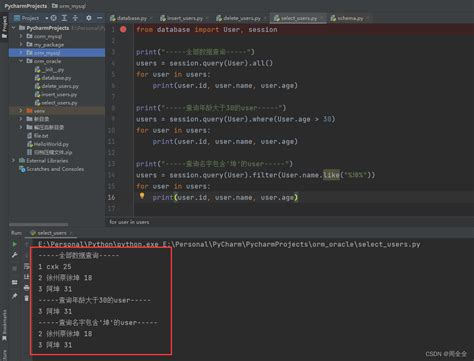Screen dimensions: 474x361
Task: Click the Select Opened File crosshair icon
Action: [x=54, y=18]
